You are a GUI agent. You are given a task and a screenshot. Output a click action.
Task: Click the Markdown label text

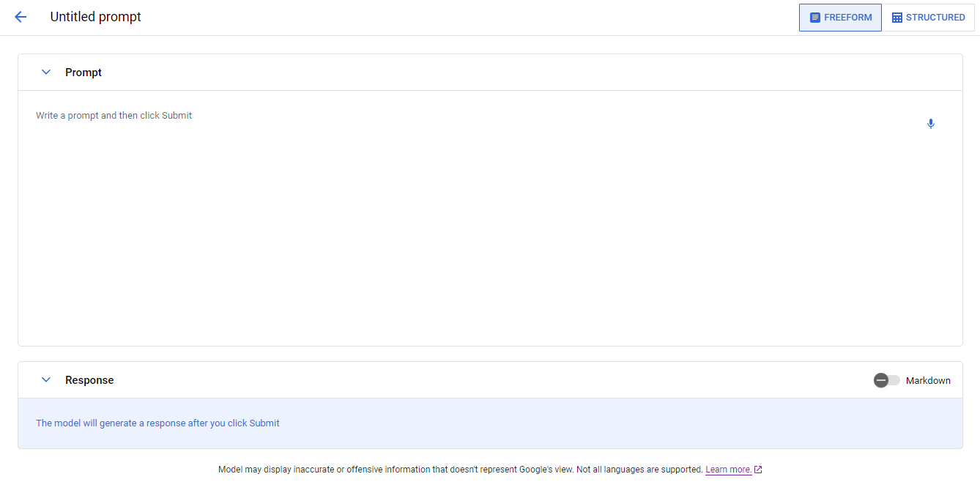click(x=928, y=380)
